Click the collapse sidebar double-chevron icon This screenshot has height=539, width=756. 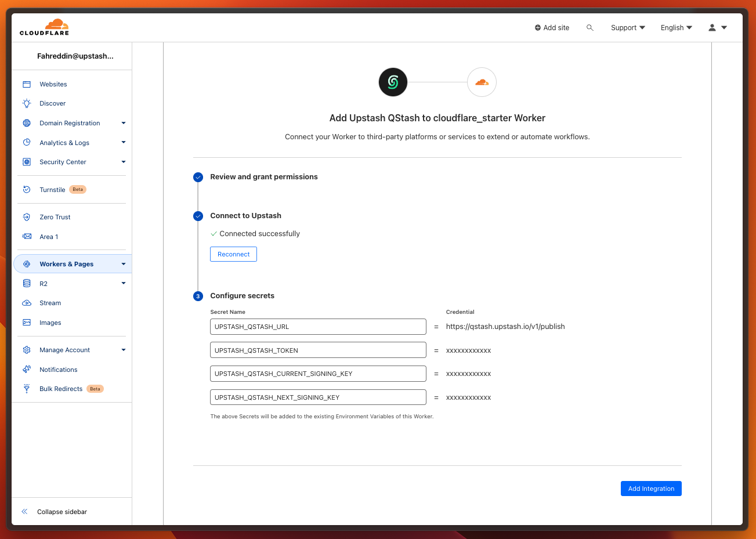(24, 512)
